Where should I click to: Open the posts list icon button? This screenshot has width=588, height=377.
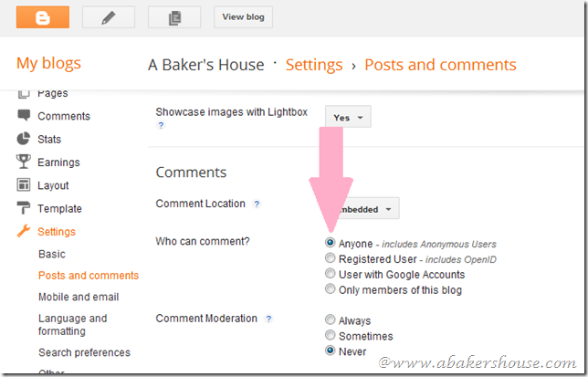[x=173, y=17]
